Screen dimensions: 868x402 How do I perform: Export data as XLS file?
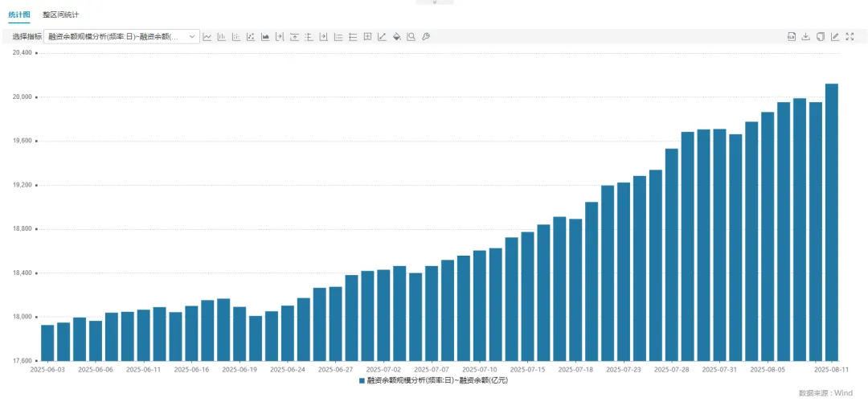tap(791, 37)
